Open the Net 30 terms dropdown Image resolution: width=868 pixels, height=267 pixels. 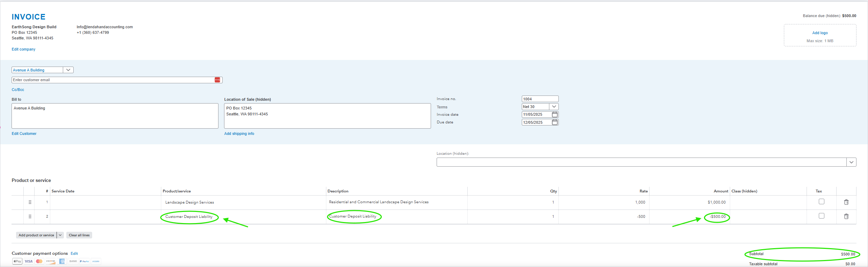click(554, 107)
